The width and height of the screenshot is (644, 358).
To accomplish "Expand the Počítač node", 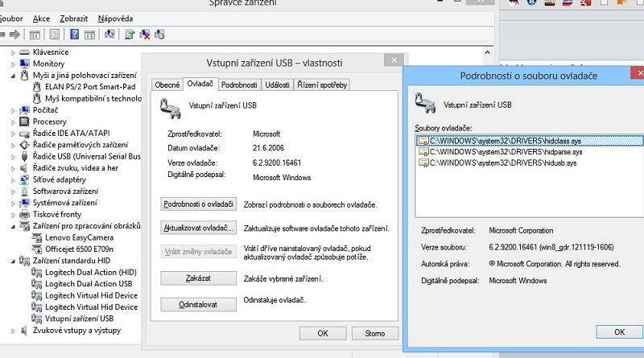I will 13,110.
